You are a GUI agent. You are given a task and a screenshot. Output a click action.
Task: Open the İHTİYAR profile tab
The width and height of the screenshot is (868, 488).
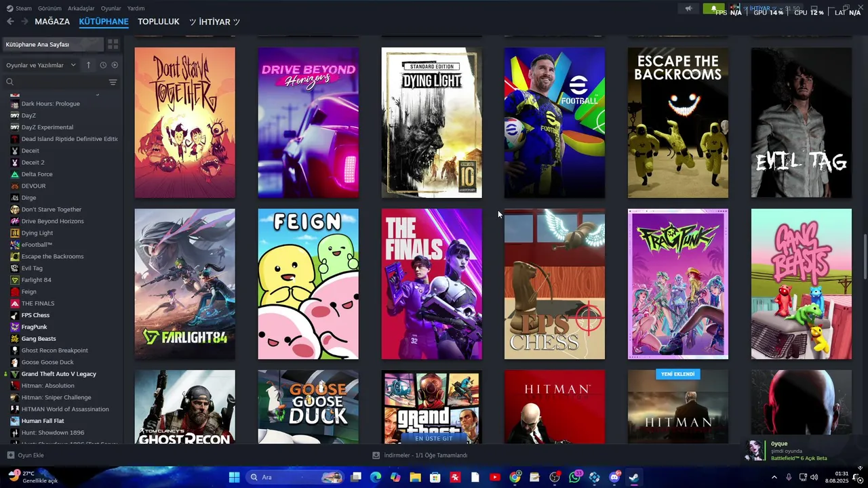click(x=214, y=22)
